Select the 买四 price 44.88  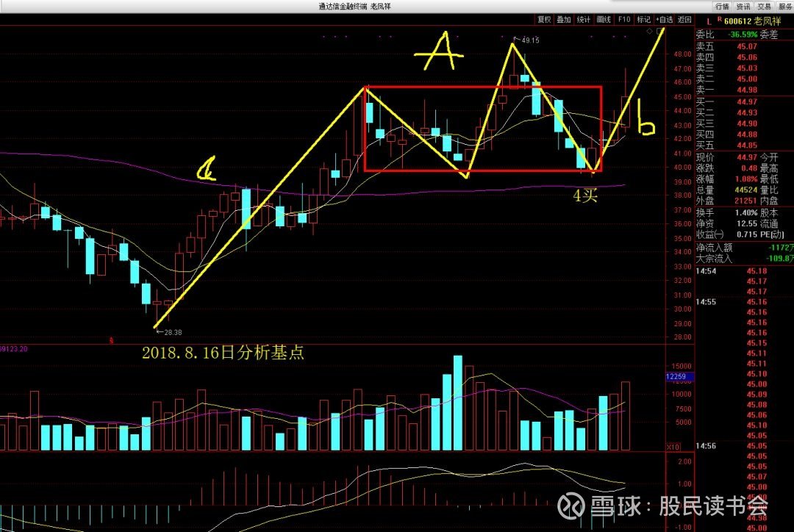click(x=747, y=134)
